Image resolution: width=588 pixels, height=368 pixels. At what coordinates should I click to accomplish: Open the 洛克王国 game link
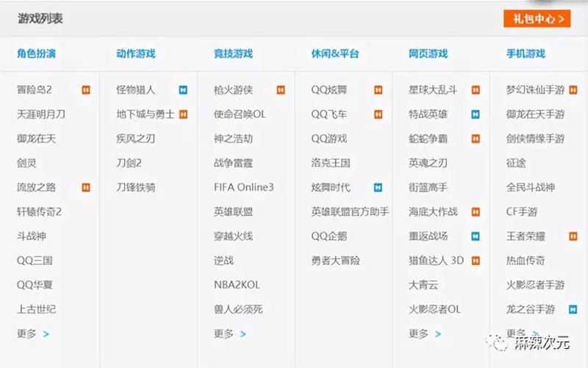click(x=331, y=163)
